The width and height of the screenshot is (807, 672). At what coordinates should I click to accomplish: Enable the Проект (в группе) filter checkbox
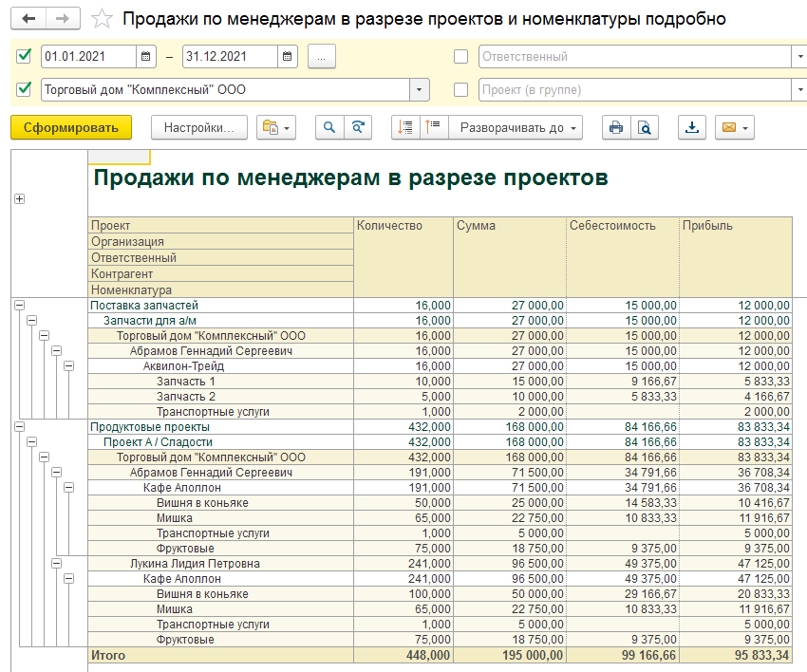coord(461,90)
